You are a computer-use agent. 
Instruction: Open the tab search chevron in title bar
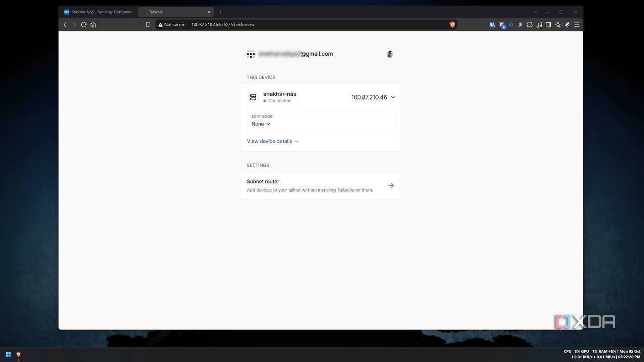tap(535, 12)
